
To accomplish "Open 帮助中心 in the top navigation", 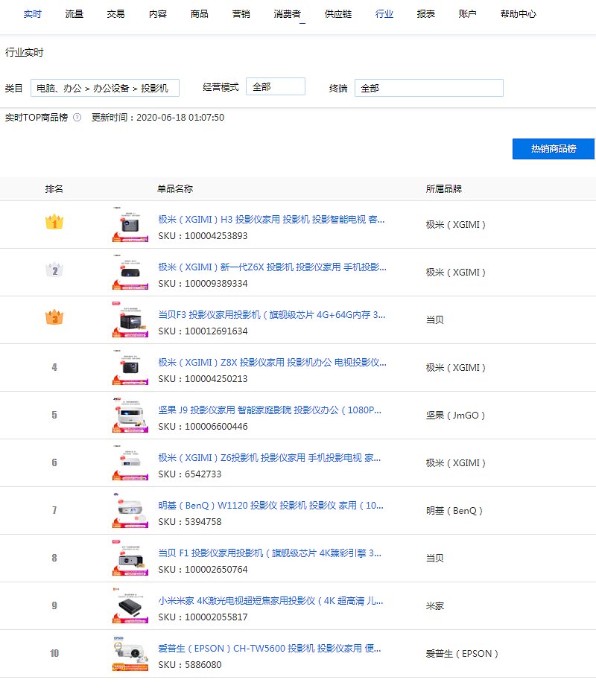I will click(519, 14).
